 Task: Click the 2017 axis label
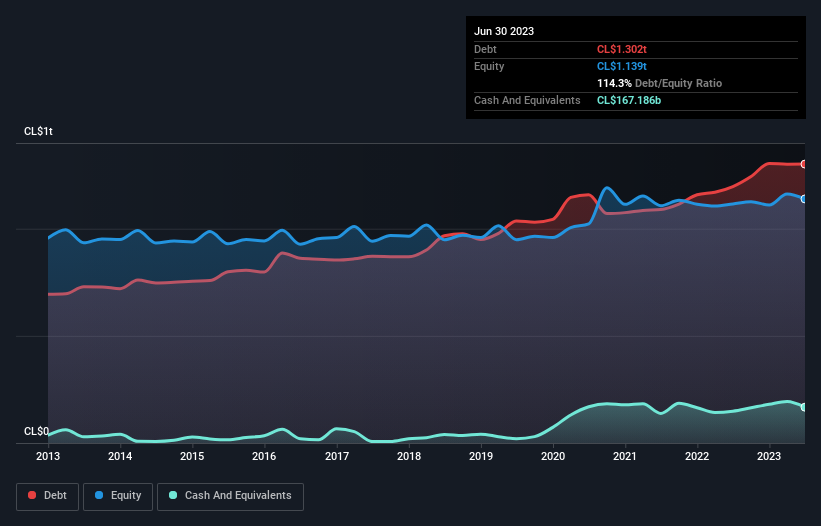[x=337, y=456]
